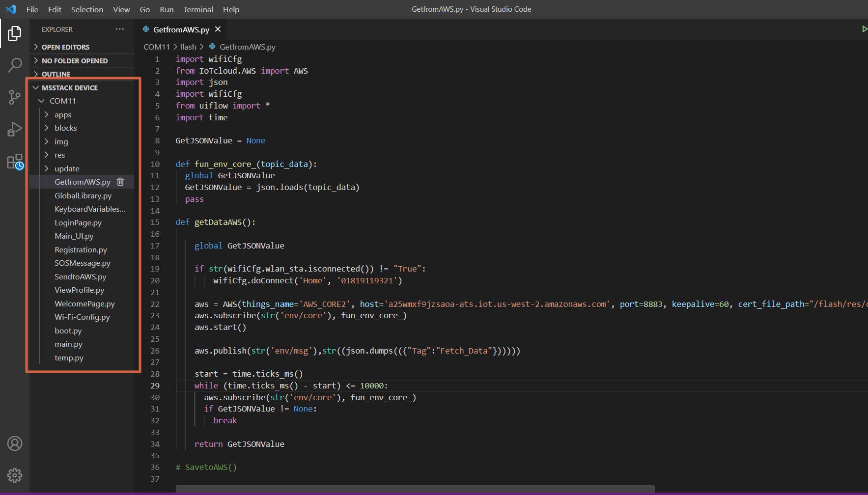Open the Go menu
The height and width of the screenshot is (495, 868).
[145, 9]
